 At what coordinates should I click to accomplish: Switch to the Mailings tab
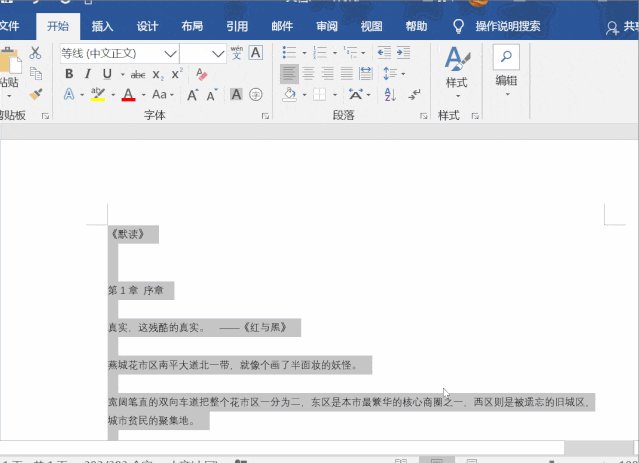(x=282, y=26)
